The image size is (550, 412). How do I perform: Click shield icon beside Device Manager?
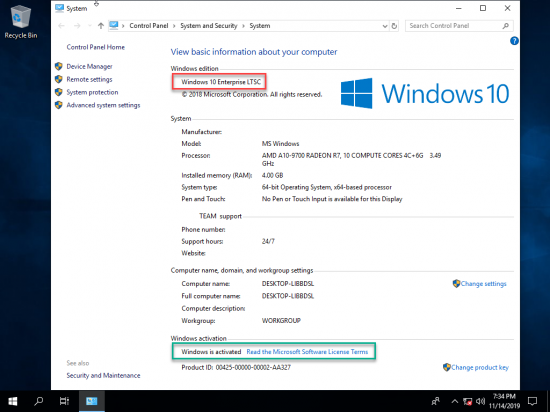click(59, 66)
